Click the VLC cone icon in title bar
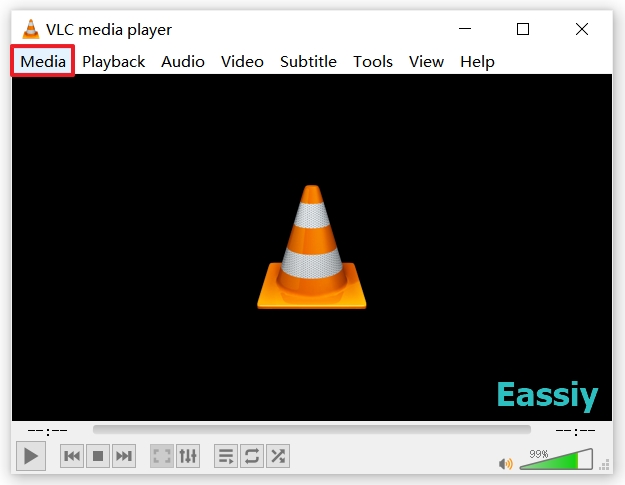The height and width of the screenshot is (485, 625). point(31,29)
